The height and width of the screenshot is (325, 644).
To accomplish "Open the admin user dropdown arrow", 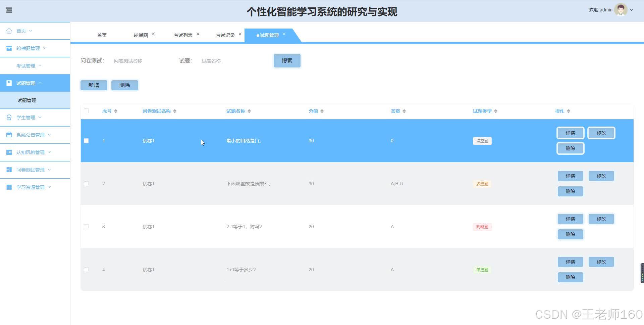I will click(632, 10).
